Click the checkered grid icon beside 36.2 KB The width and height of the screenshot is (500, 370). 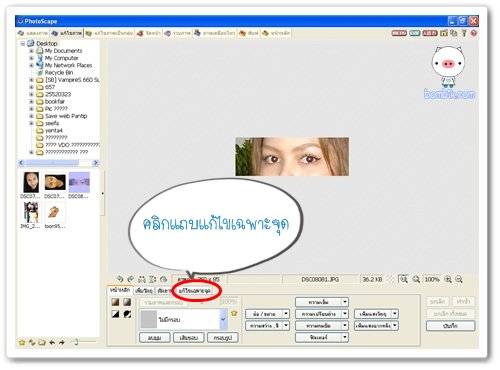pos(390,279)
